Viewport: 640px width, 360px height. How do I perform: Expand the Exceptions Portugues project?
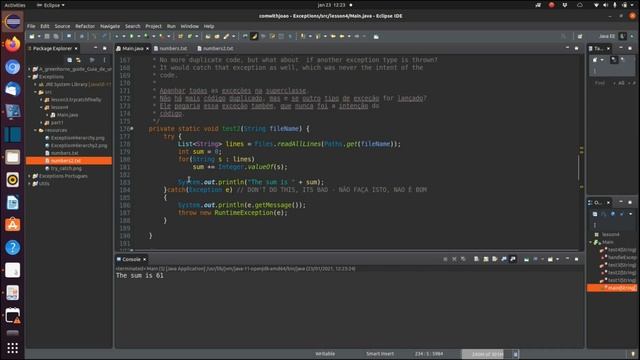pyautogui.click(x=29, y=176)
